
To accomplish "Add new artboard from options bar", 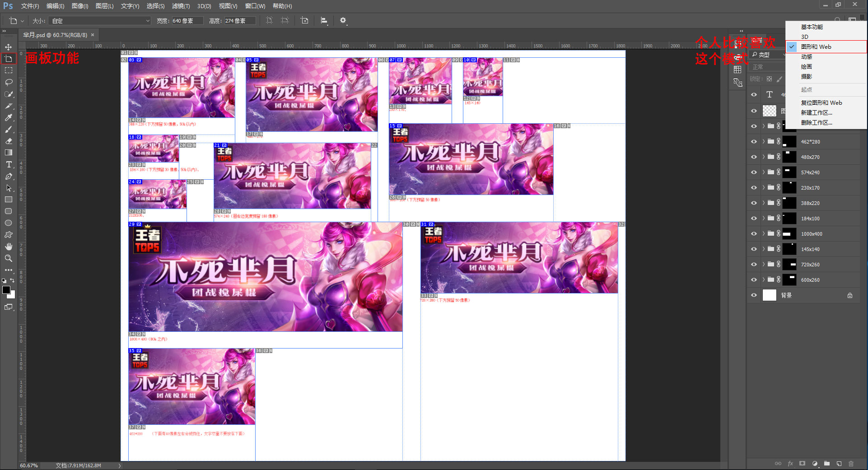I will 305,20.
